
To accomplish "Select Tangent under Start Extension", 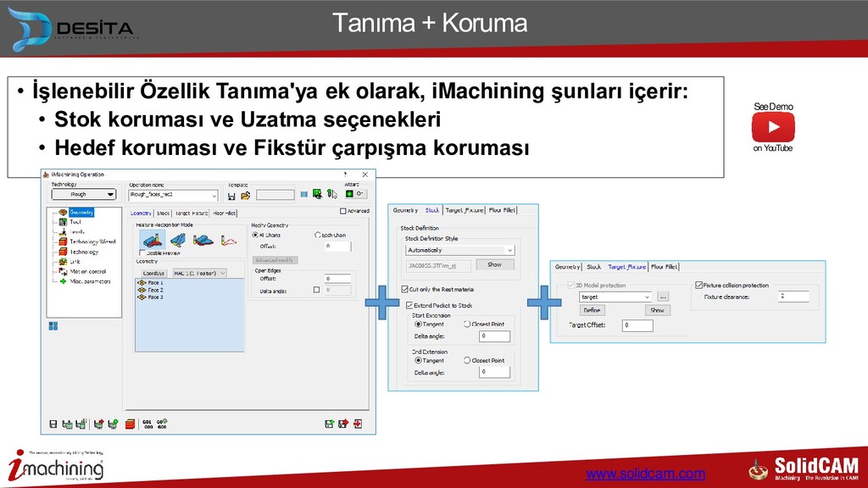I will coord(418,324).
